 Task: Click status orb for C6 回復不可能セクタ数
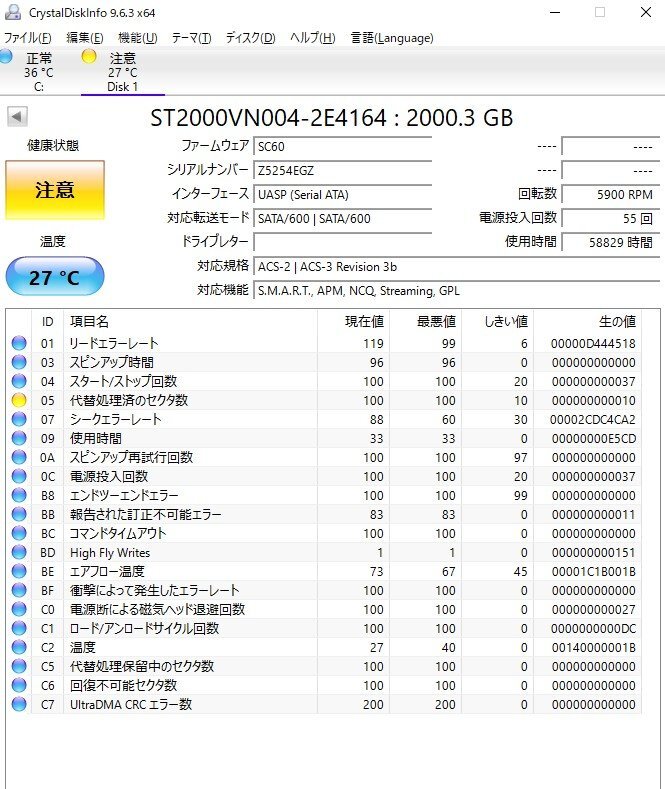(x=19, y=685)
